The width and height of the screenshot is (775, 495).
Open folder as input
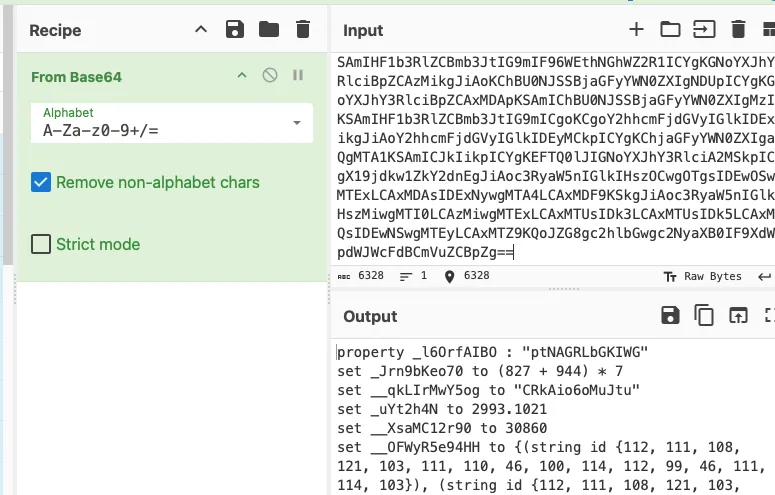point(670,30)
